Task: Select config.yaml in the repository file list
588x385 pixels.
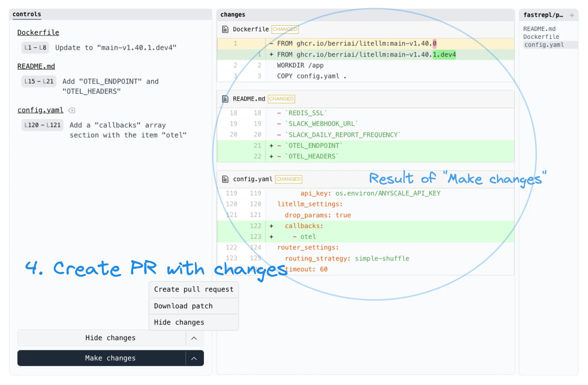Action: point(544,45)
